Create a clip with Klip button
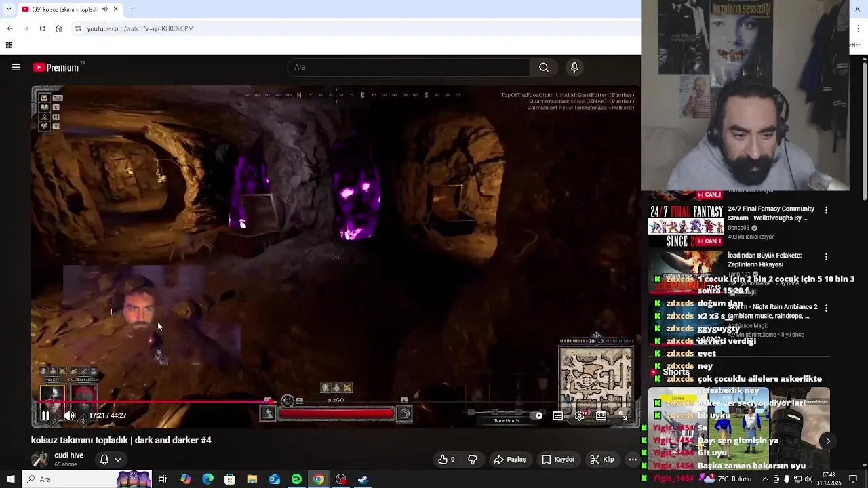The image size is (868, 488). (x=602, y=459)
